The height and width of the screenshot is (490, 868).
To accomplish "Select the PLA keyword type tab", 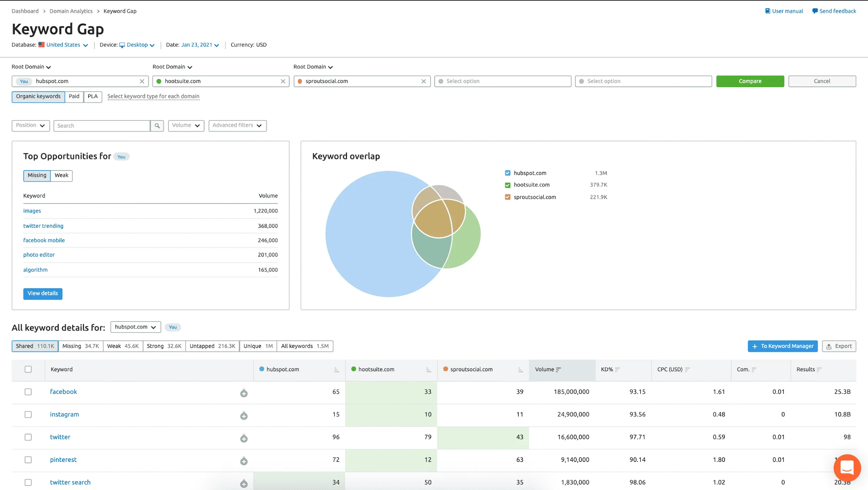I will click(93, 97).
